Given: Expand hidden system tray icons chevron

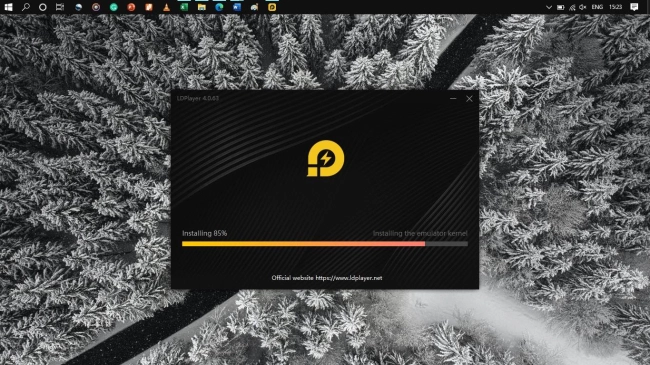Looking at the screenshot, I should coord(549,7).
